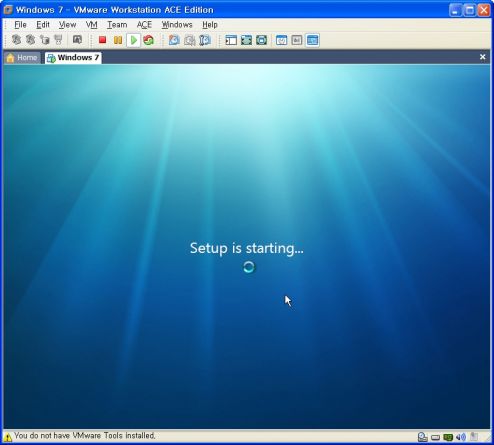494x445 pixels.
Task: Maximize the VMware Workstation window
Action: (469, 10)
